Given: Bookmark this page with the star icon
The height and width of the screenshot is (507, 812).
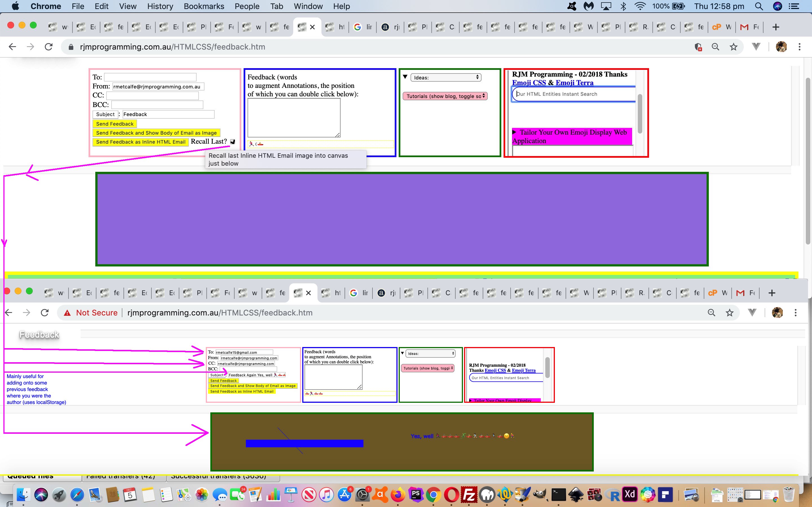Looking at the screenshot, I should tap(734, 46).
